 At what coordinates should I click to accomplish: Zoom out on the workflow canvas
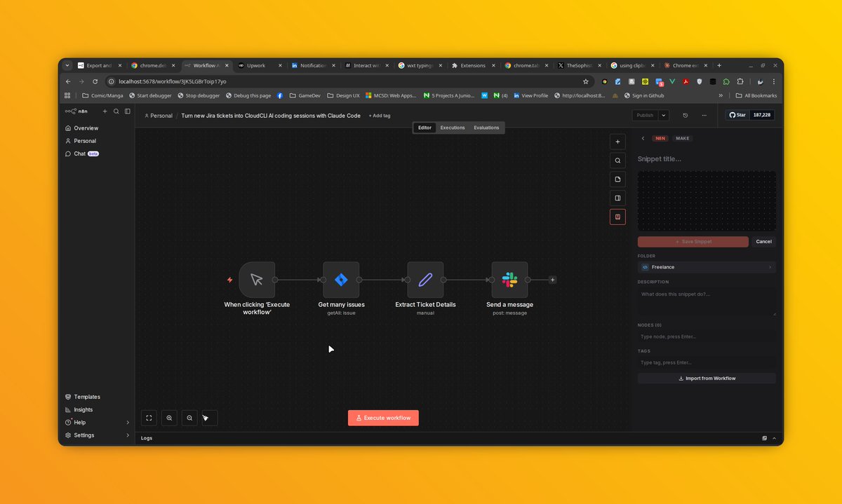click(x=189, y=418)
